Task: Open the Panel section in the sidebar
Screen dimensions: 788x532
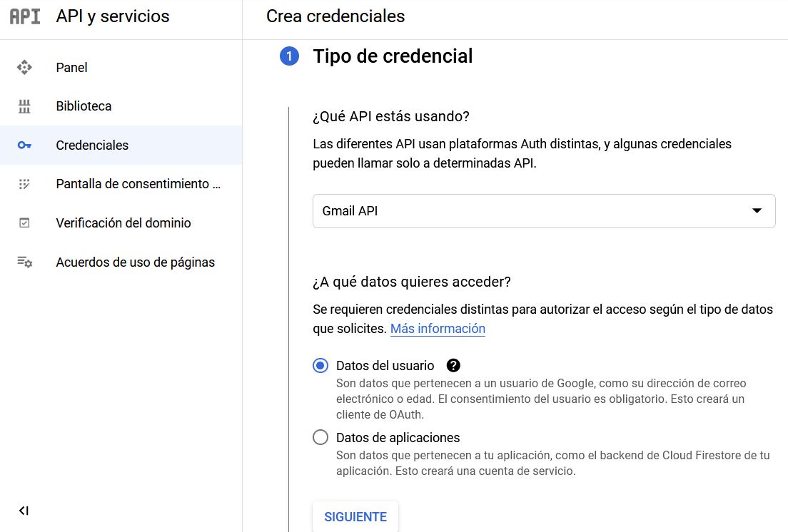Action: [71, 67]
